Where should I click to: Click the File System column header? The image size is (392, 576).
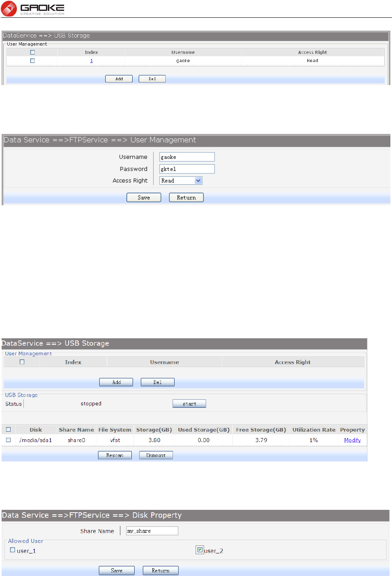tap(115, 430)
